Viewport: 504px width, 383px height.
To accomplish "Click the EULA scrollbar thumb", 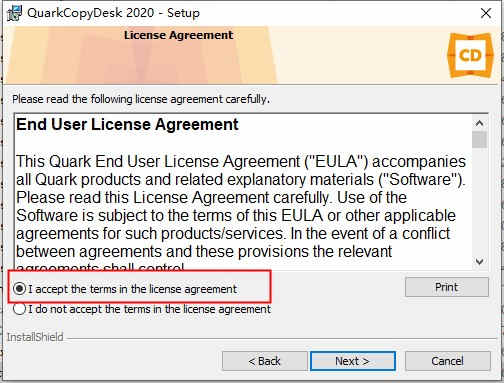I will pyautogui.click(x=479, y=140).
